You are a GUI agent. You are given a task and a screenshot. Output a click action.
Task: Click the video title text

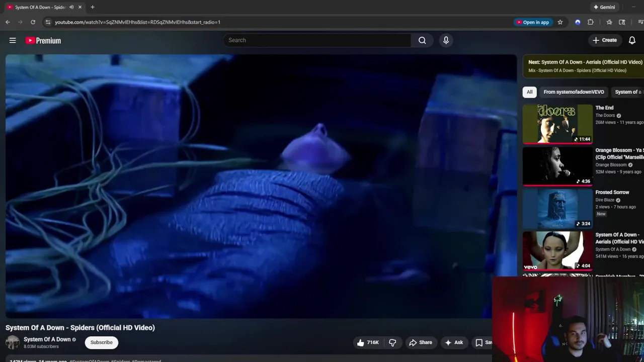point(80,327)
